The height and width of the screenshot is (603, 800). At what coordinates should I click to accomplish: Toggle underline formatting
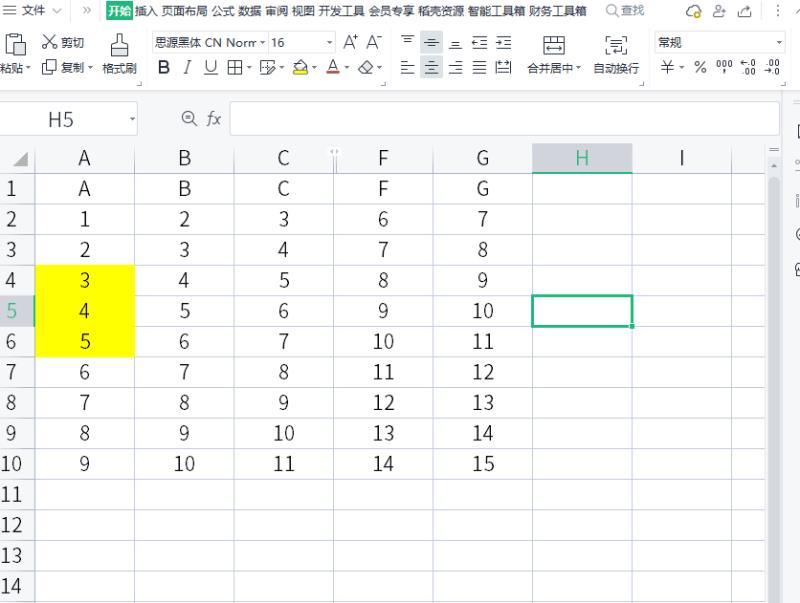210,67
